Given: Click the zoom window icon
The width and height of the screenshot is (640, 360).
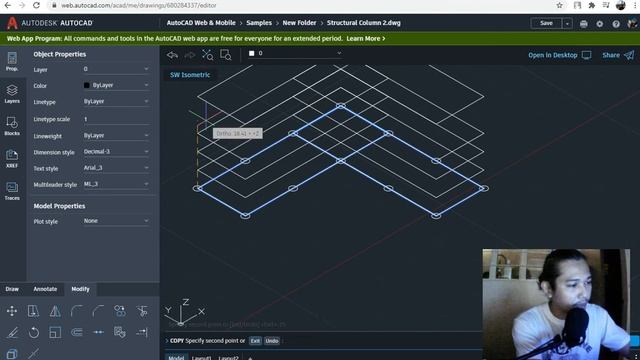Looking at the screenshot, I should pos(226,55).
